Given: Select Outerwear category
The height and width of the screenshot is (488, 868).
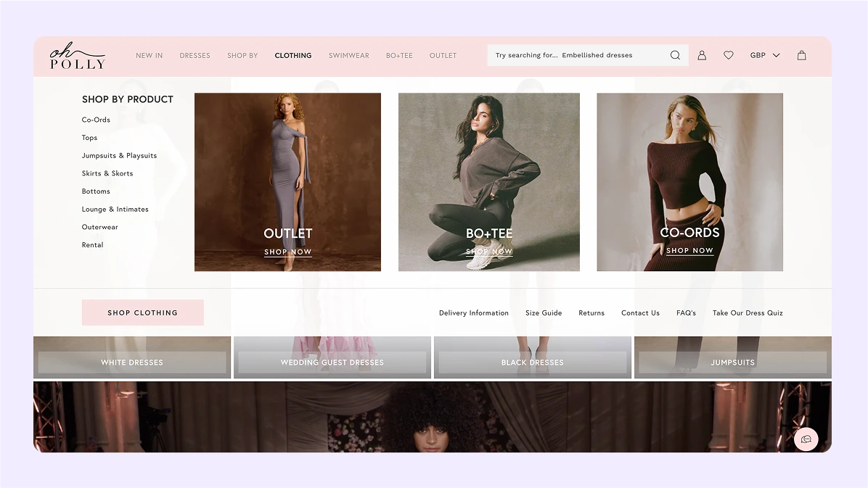Looking at the screenshot, I should 99,227.
